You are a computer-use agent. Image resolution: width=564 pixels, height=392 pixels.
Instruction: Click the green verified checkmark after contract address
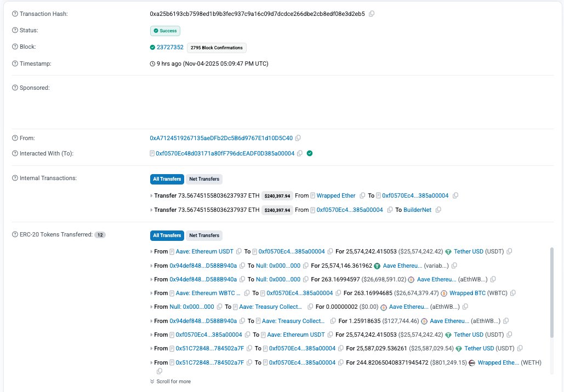point(309,153)
